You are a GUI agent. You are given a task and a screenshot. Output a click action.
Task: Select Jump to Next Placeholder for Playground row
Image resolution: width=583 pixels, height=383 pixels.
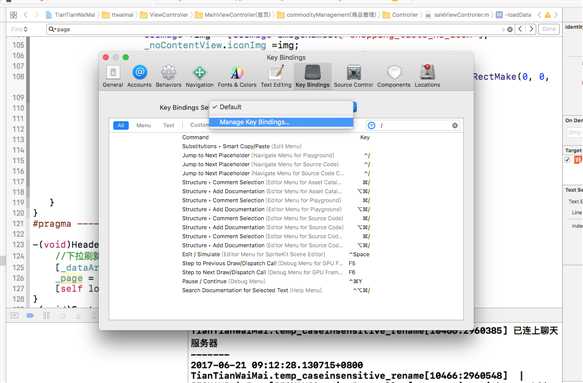277,155
